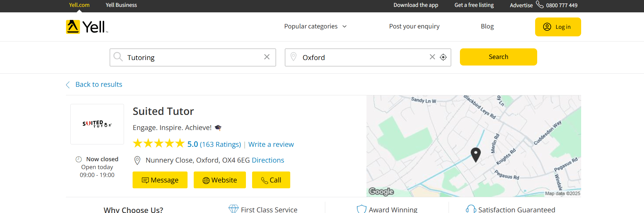Visit the Suited Tutor Website
Screen dimensions: 644x213
pos(219,180)
